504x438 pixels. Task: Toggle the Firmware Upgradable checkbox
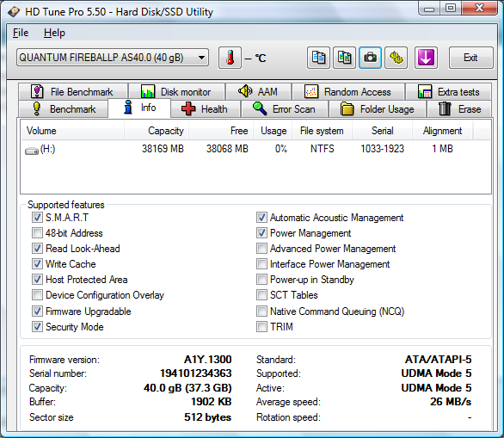click(x=37, y=311)
